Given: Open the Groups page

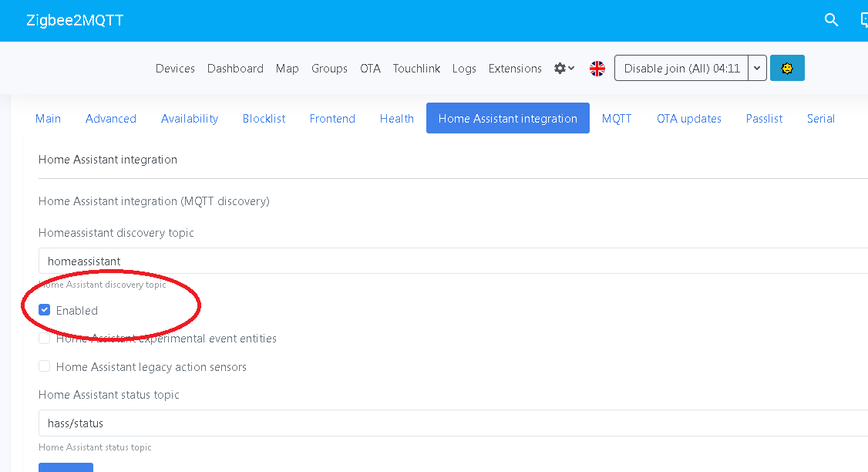Looking at the screenshot, I should tap(329, 68).
